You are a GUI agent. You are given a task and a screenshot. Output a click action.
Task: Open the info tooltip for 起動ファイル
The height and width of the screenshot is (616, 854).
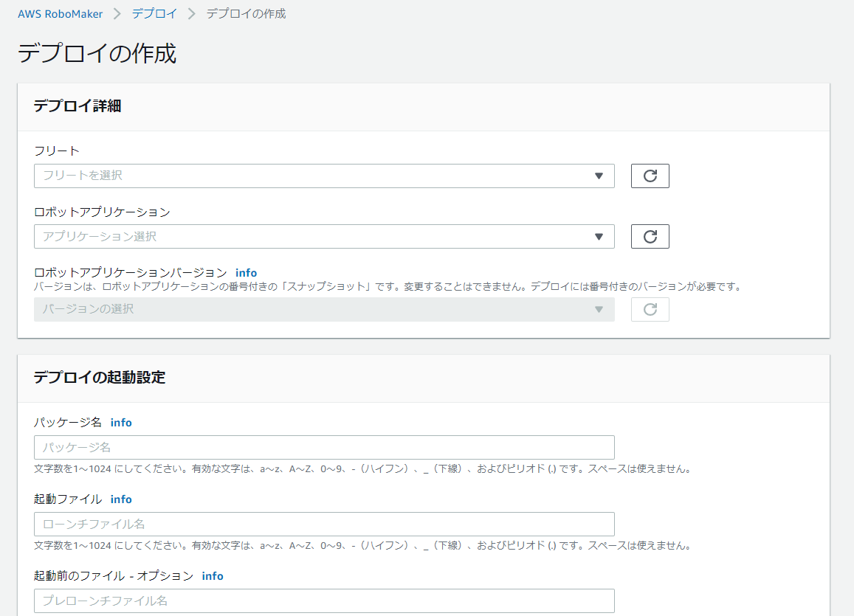tap(121, 499)
